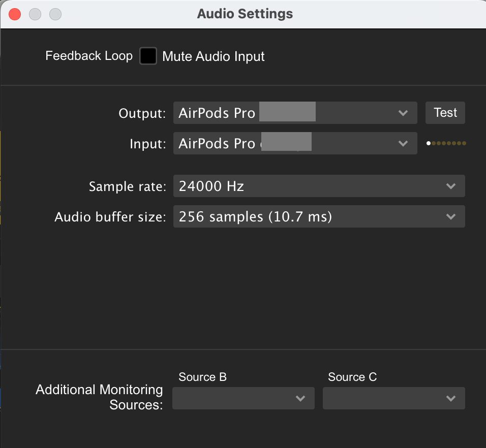Viewport: 486px width, 448px height.
Task: Open the Audio buffer size dropdown
Action: pyautogui.click(x=319, y=216)
